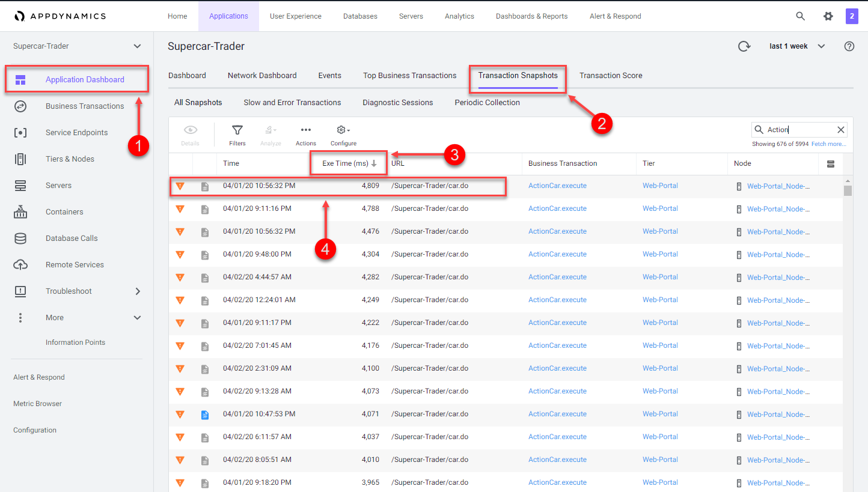Click the snapshot document icon in 9:48:00 PM row
Image resolution: width=868 pixels, height=492 pixels.
[205, 255]
